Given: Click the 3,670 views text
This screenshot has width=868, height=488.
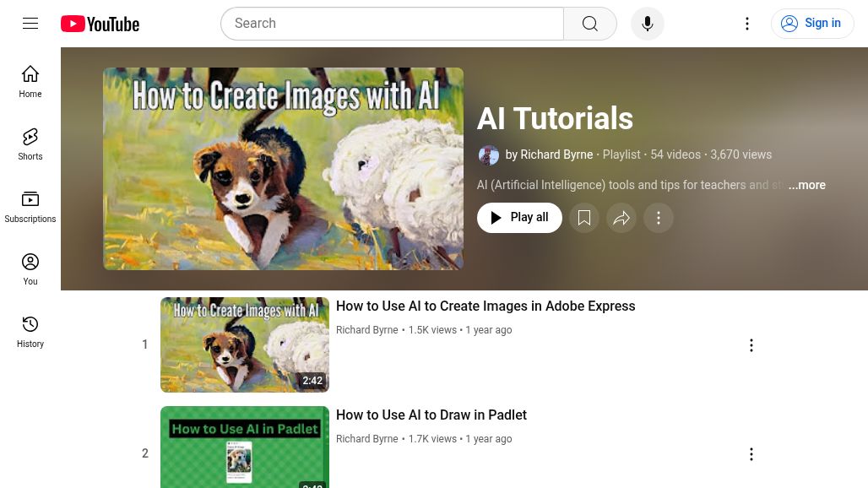Looking at the screenshot, I should coord(741,155).
